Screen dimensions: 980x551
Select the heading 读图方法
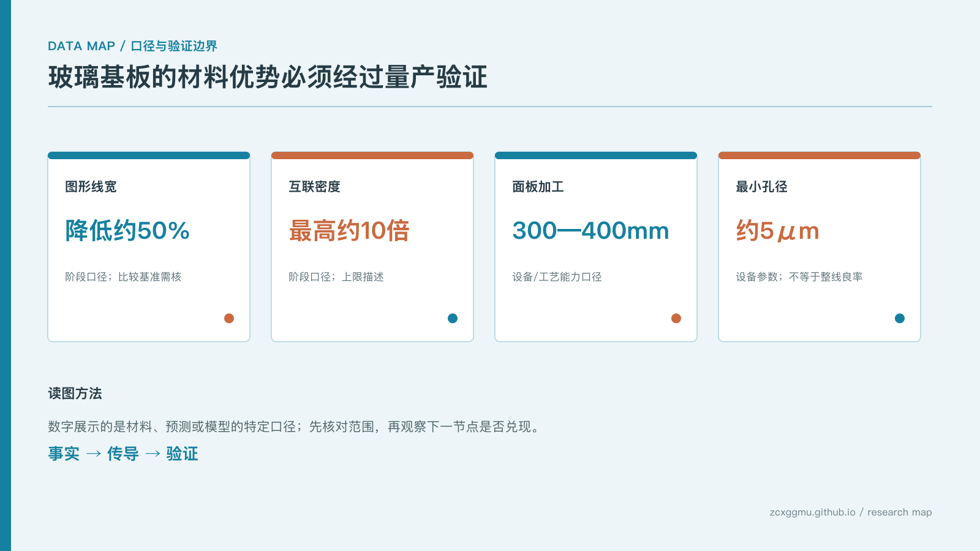click(75, 394)
